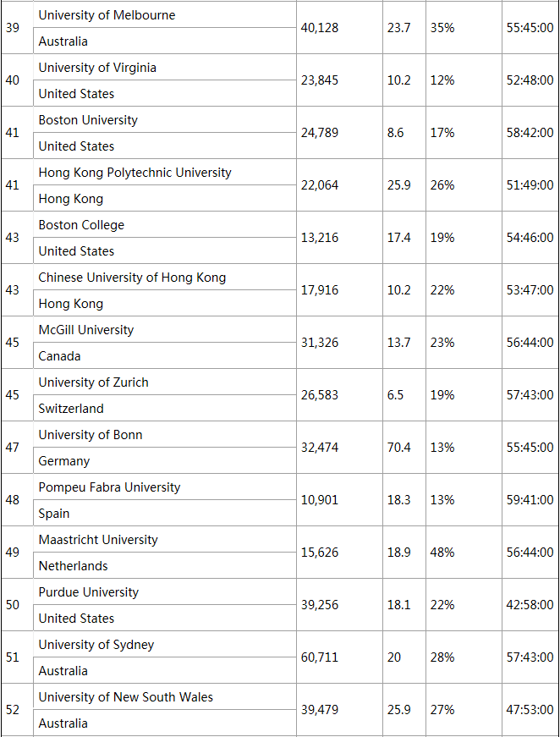
Task: Select University of New South Wales text
Action: point(125,697)
